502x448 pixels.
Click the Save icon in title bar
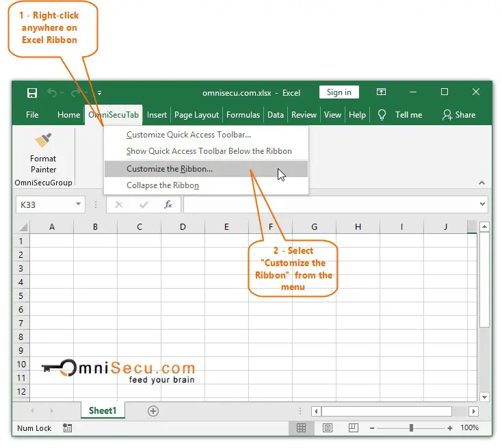tap(32, 93)
